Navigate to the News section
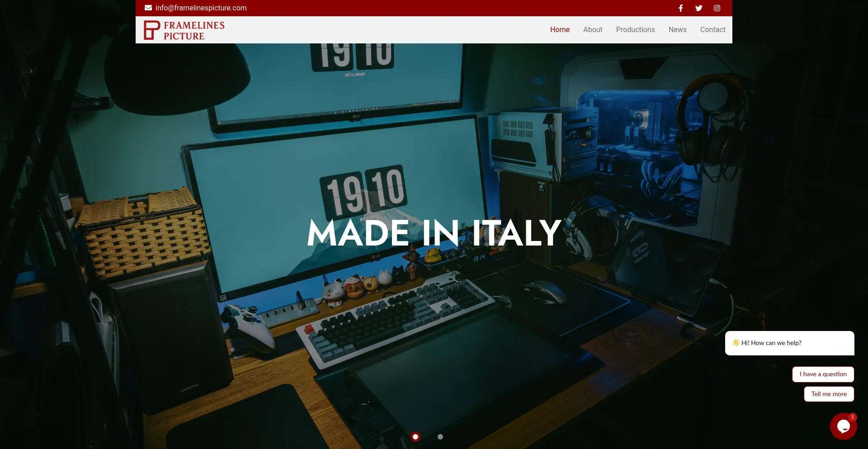Image resolution: width=868 pixels, height=449 pixels. pyautogui.click(x=677, y=29)
